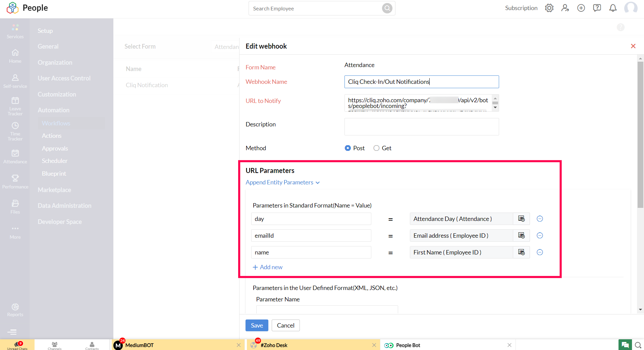
Task: Open Services in left sidebar
Action: (x=15, y=32)
